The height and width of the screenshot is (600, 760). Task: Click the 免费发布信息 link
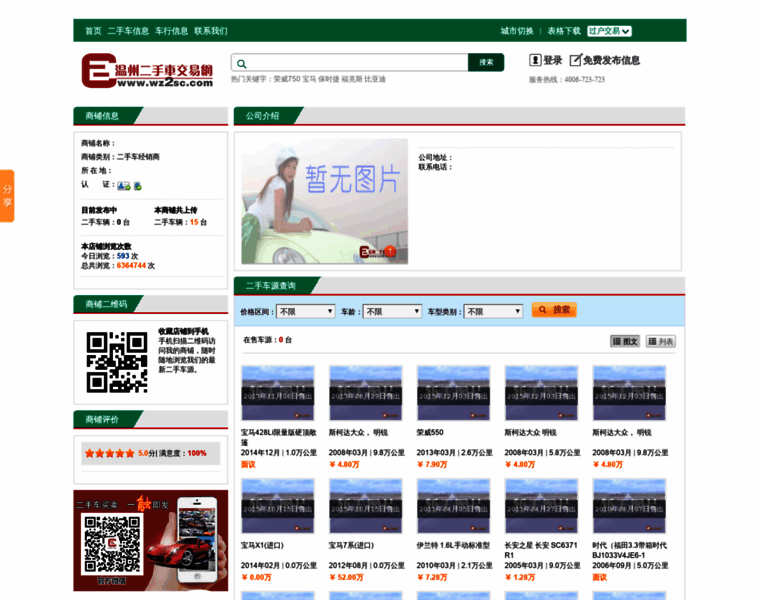pyautogui.click(x=611, y=60)
